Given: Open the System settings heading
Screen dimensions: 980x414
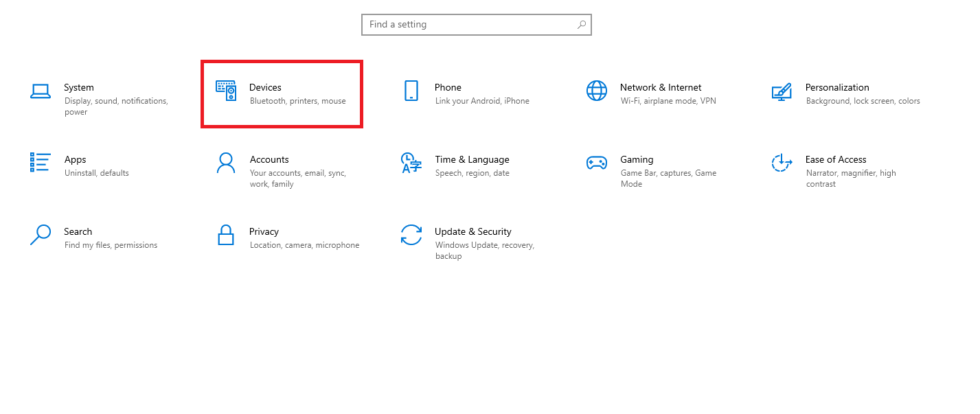Looking at the screenshot, I should point(79,87).
